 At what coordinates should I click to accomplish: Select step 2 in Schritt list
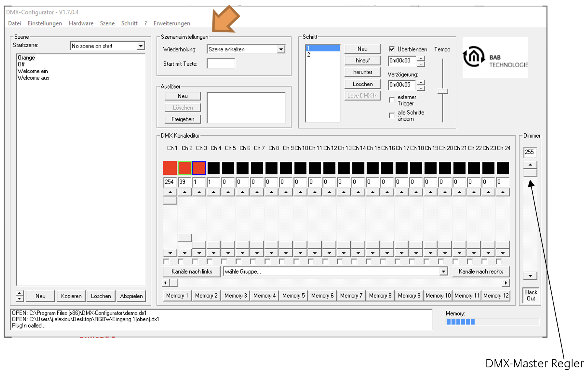point(323,54)
